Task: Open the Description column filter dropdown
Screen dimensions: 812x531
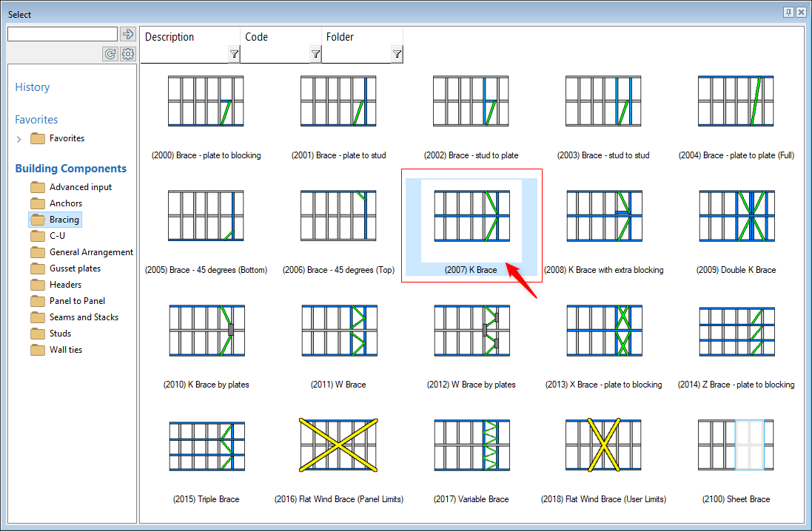Action: coord(234,54)
